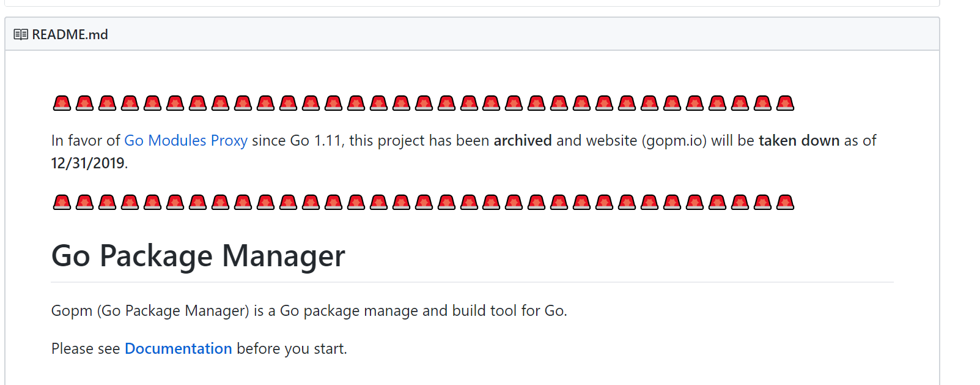Click the second siren emoji in bottom row
This screenshot has height=385, width=980.
pyautogui.click(x=84, y=202)
